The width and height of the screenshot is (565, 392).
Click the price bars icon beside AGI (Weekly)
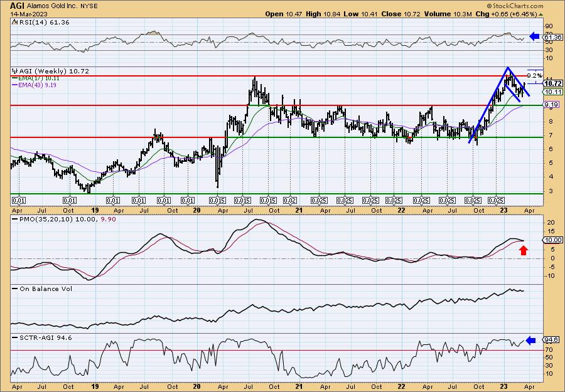pos(15,72)
